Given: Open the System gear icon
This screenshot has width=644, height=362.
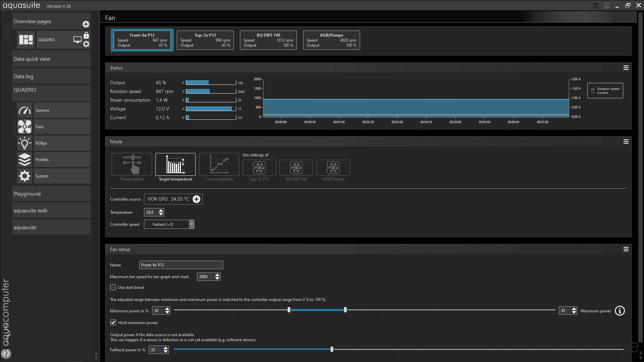Looking at the screenshot, I should pyautogui.click(x=25, y=176).
